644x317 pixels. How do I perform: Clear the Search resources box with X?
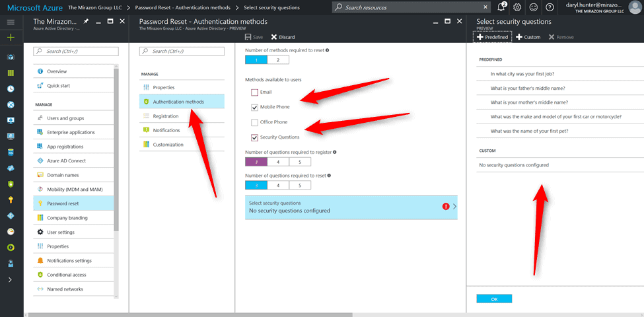tap(485, 7)
